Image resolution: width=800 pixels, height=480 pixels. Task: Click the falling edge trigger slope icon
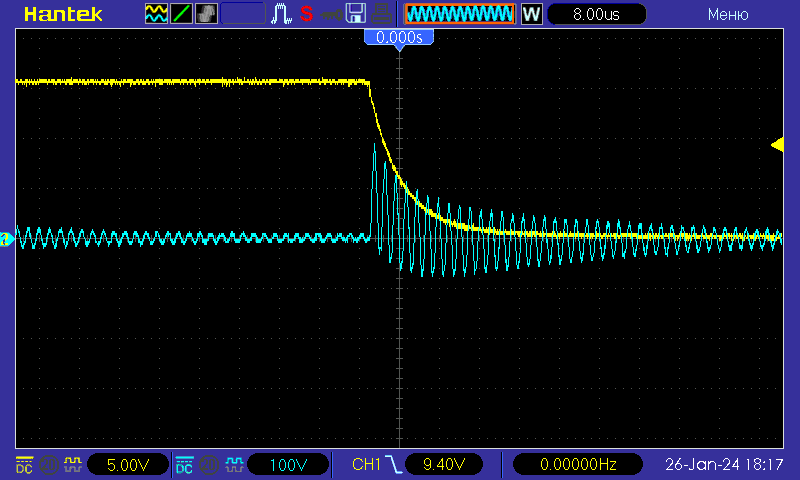[393, 464]
